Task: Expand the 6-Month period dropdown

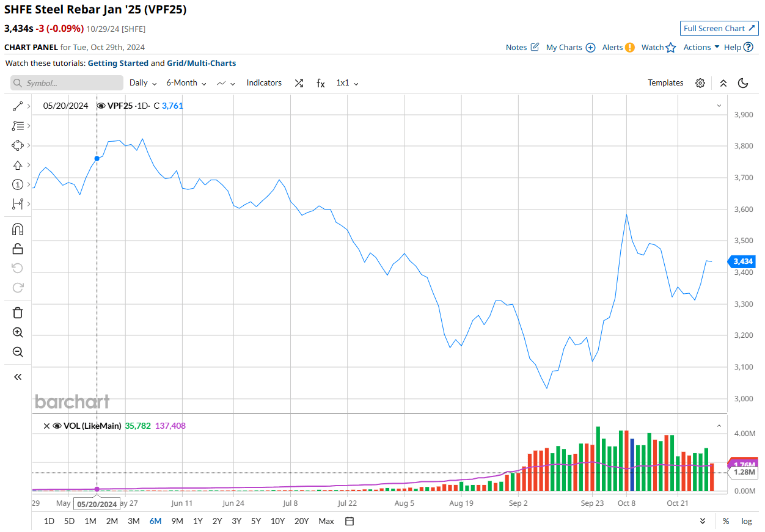Action: 185,82
